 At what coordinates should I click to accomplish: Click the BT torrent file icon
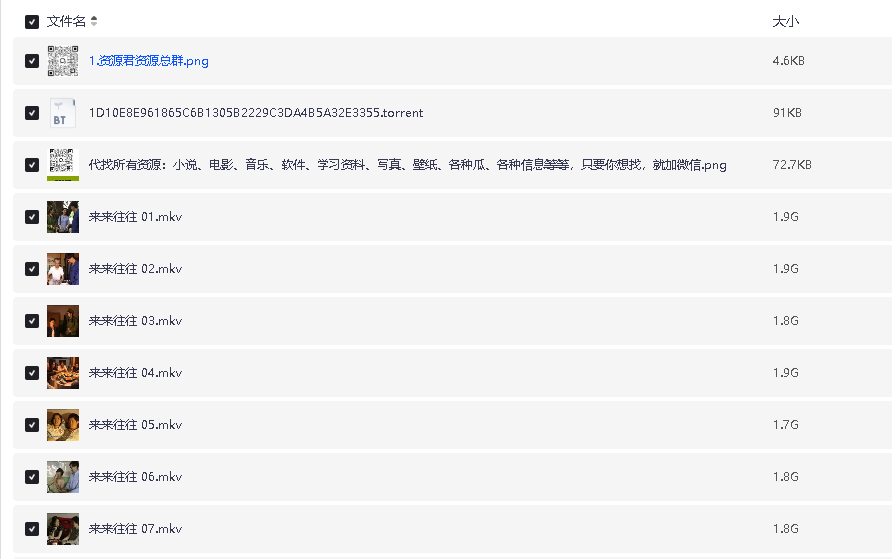[x=62, y=113]
